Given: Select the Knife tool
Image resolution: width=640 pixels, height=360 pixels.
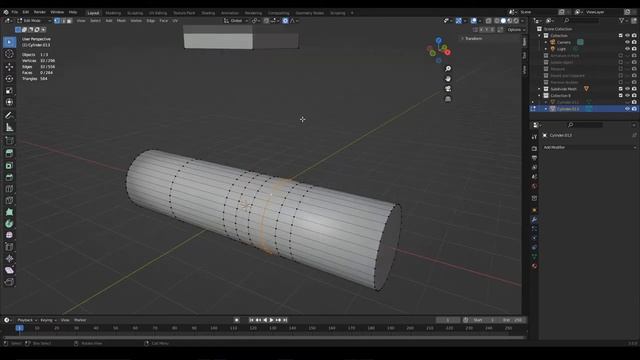Looking at the screenshot, I should click(9, 200).
